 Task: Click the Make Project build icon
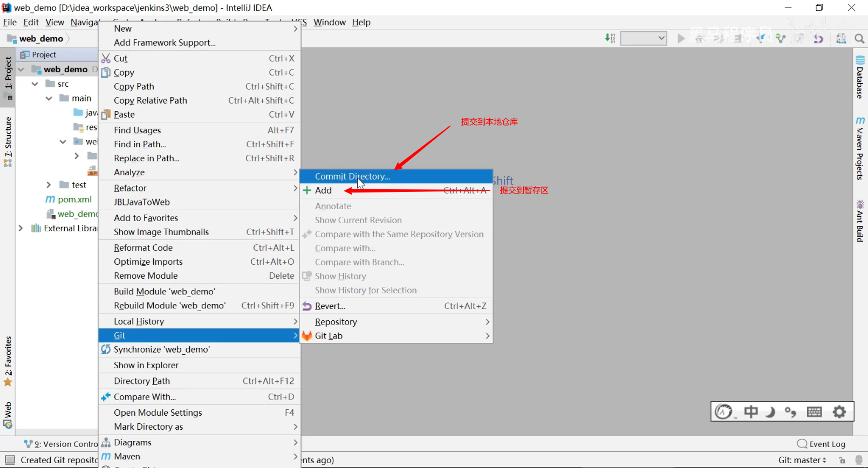[610, 38]
